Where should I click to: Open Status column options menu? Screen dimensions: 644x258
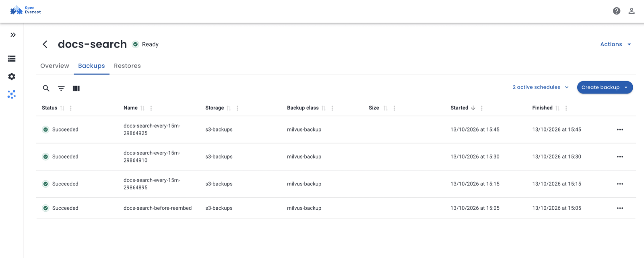(x=71, y=108)
